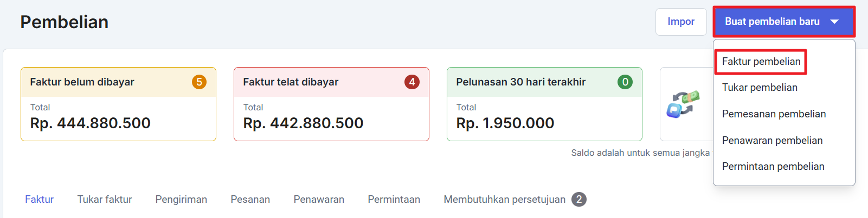
Task: Click the red badge showing 4
Action: point(412,82)
